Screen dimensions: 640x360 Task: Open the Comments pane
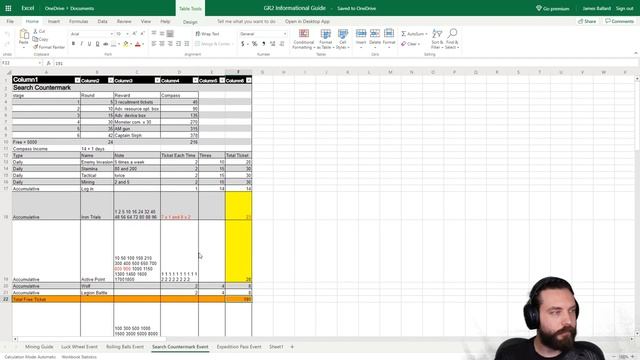click(620, 21)
